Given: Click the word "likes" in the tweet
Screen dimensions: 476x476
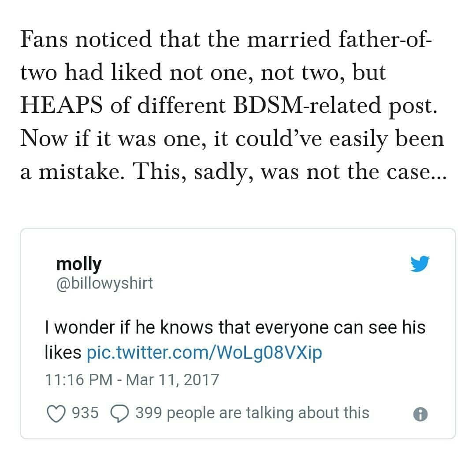Looking at the screenshot, I should click(x=63, y=353).
